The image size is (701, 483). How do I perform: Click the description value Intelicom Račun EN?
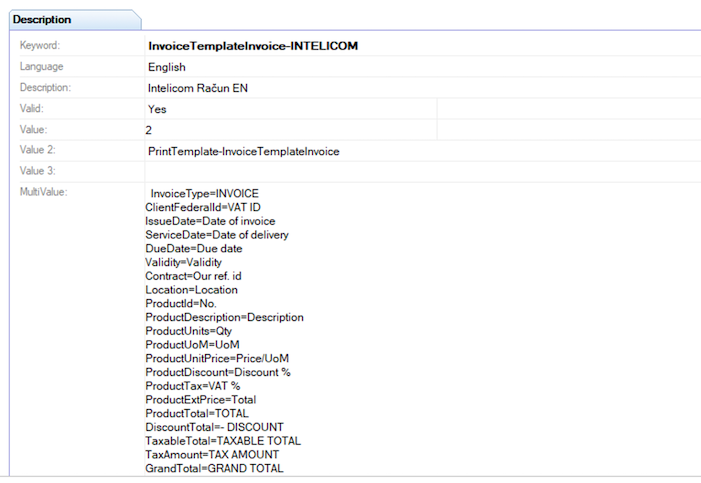[198, 88]
